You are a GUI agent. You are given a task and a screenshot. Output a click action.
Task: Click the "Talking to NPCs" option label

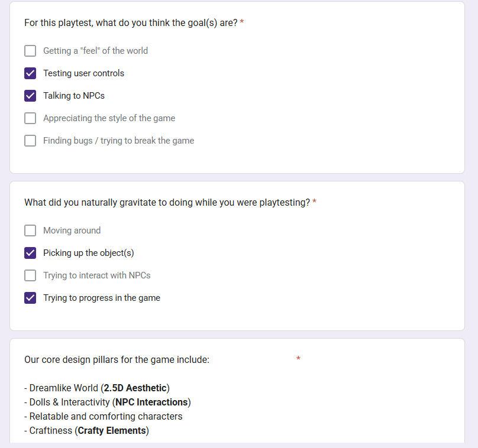point(74,96)
